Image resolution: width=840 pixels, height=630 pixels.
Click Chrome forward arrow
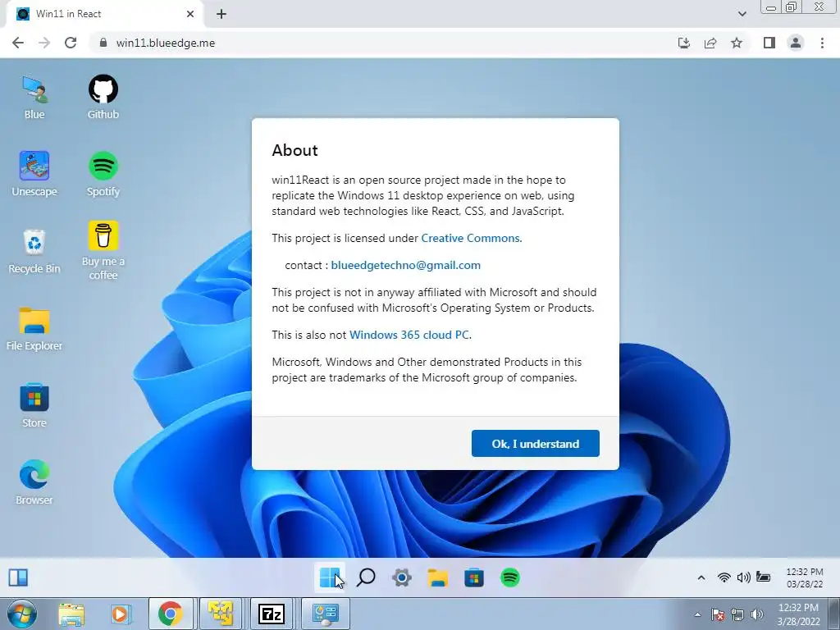[x=44, y=43]
